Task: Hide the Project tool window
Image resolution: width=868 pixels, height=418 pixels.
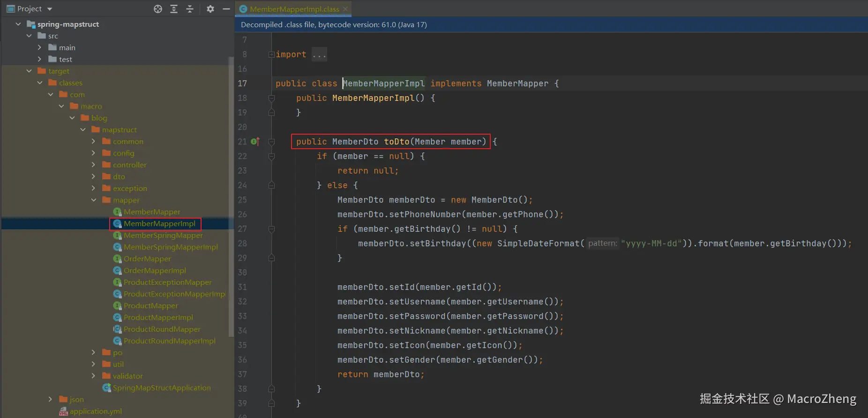Action: pos(226,9)
